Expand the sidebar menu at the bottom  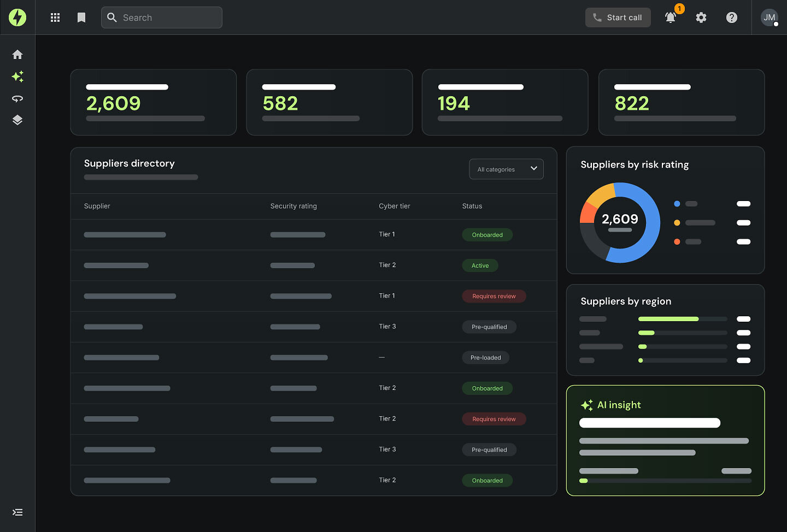[x=17, y=512]
